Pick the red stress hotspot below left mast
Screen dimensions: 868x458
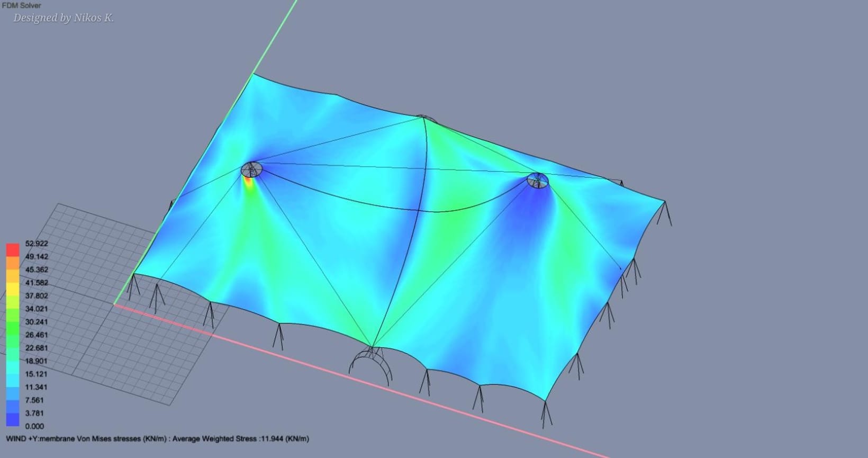(248, 181)
